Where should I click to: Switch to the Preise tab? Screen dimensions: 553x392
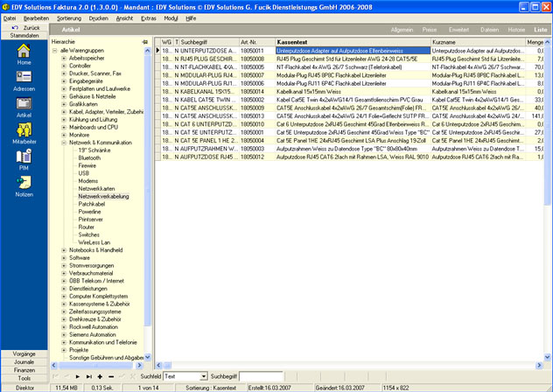click(430, 30)
